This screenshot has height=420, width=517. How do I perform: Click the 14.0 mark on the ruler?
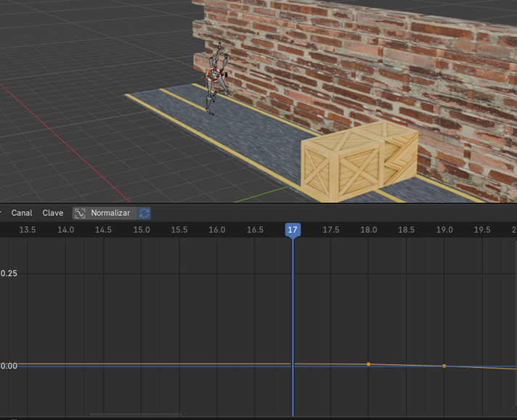tap(65, 230)
